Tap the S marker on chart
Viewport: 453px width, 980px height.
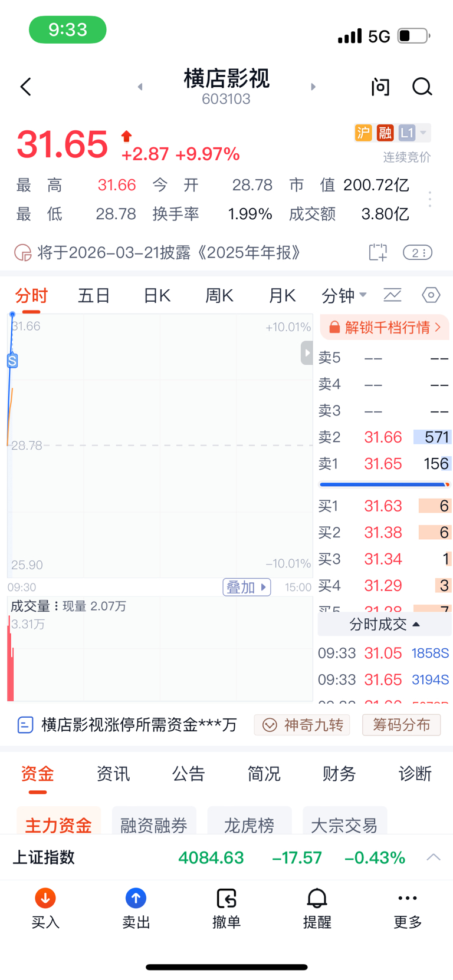[x=12, y=361]
